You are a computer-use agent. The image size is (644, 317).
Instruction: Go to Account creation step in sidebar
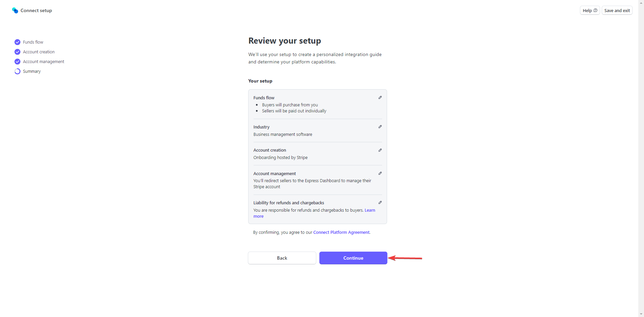pos(39,52)
